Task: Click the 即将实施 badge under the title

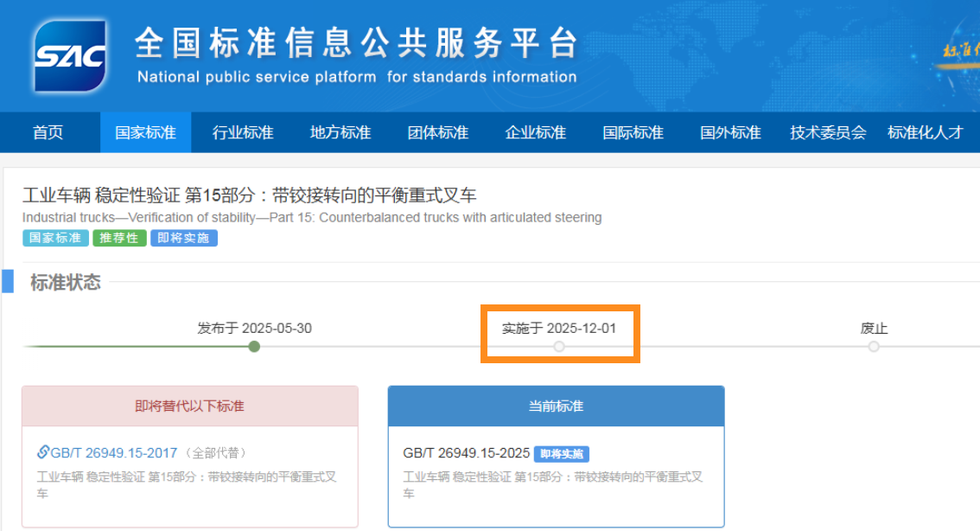Action: click(183, 238)
